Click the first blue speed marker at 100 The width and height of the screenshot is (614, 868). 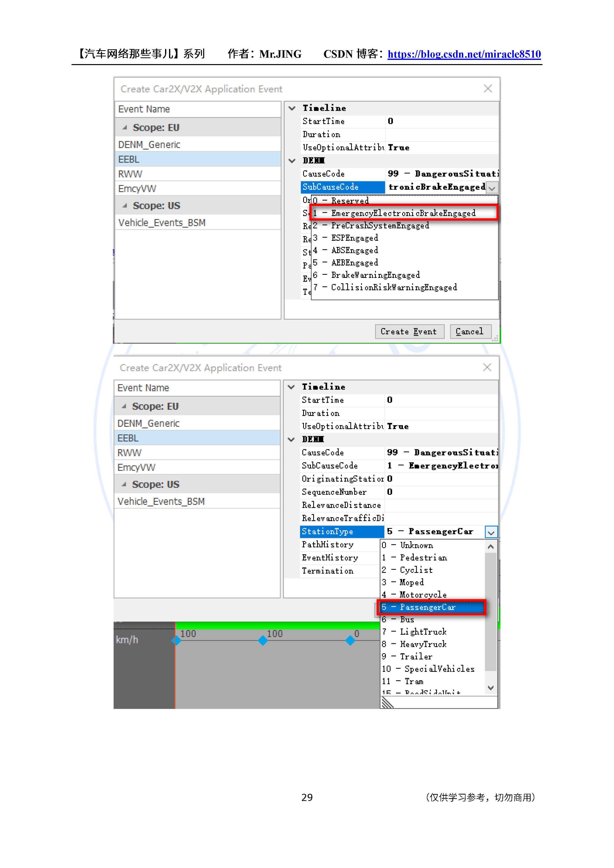176,640
